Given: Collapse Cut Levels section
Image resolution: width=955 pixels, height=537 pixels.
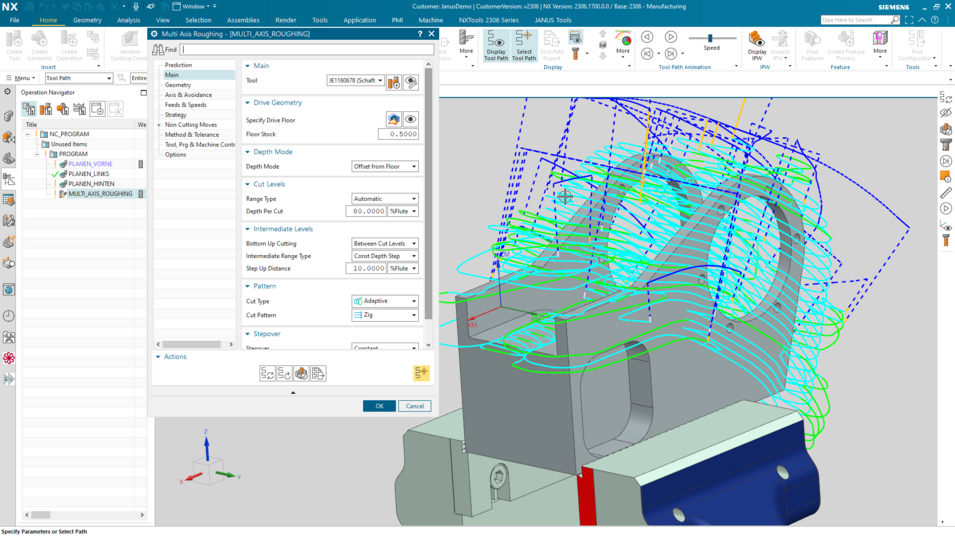Looking at the screenshot, I should (247, 184).
